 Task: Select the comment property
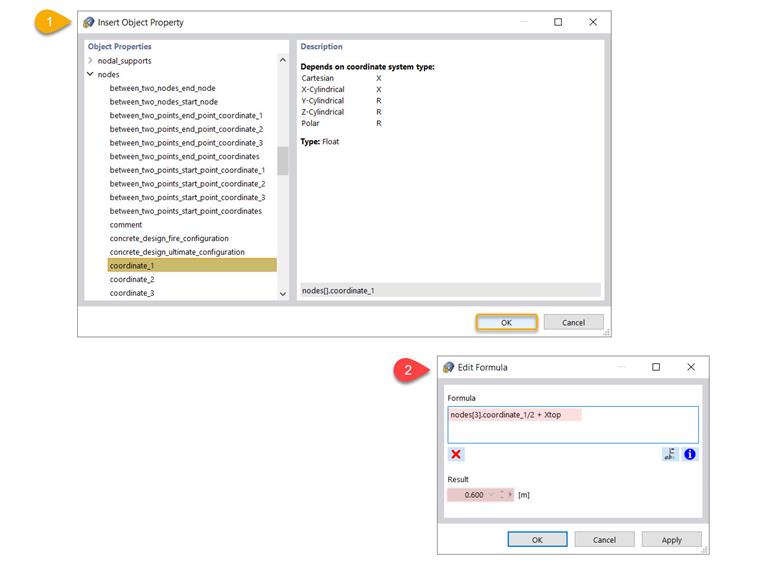(126, 224)
